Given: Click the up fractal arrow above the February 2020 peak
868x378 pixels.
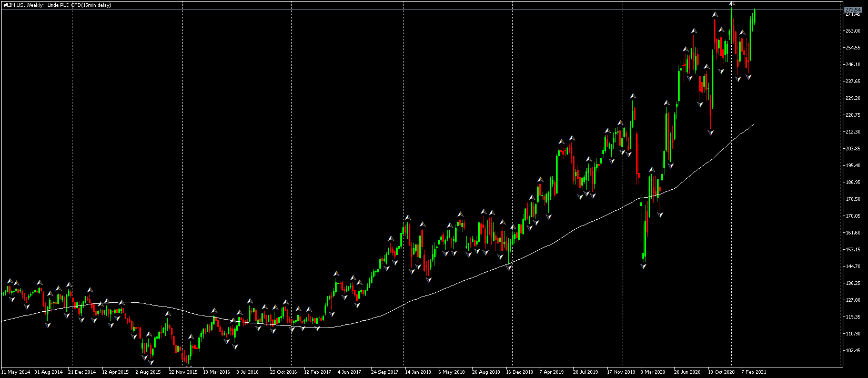Looking at the screenshot, I should click(x=633, y=96).
